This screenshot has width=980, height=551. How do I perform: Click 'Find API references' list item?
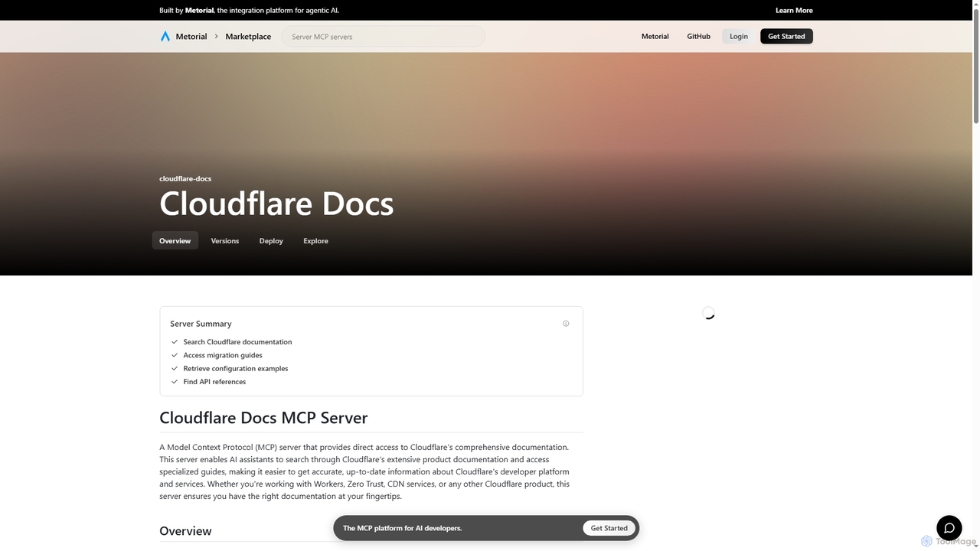(214, 382)
